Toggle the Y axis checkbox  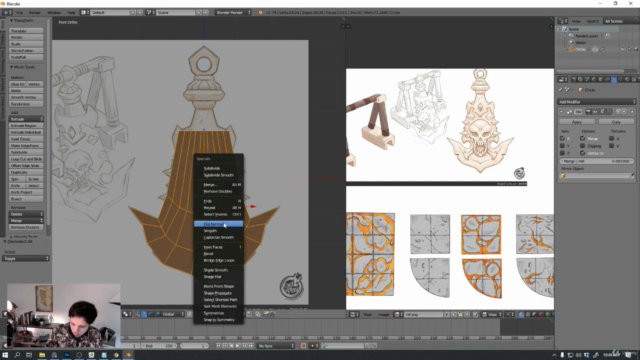562,146
